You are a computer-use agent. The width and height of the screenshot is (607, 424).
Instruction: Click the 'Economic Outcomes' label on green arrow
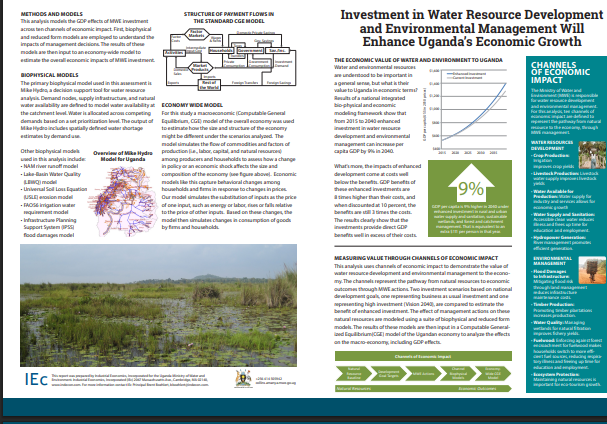[x=477, y=388]
